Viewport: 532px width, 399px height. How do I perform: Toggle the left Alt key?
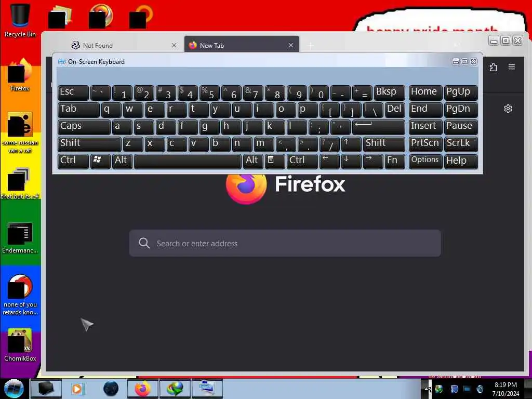(x=122, y=161)
